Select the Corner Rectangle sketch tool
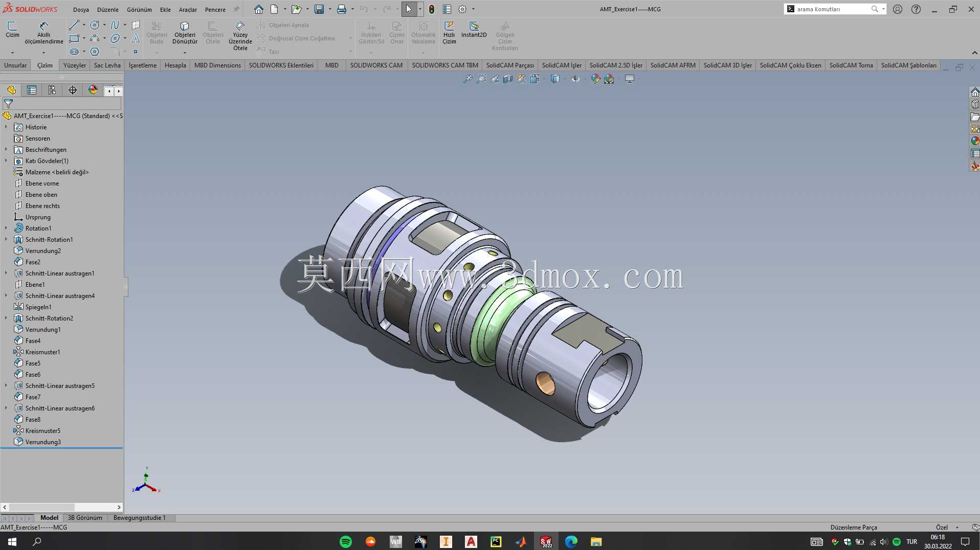Viewport: 980px width, 550px height. pyautogui.click(x=74, y=38)
